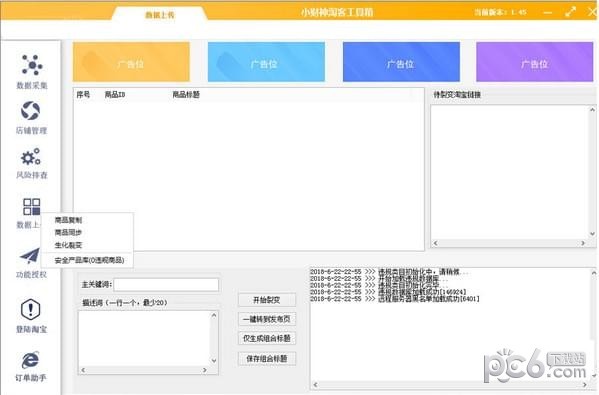Viewport: 599px width, 395px height.
Task: Minimize the toolbox window
Action: (x=548, y=13)
